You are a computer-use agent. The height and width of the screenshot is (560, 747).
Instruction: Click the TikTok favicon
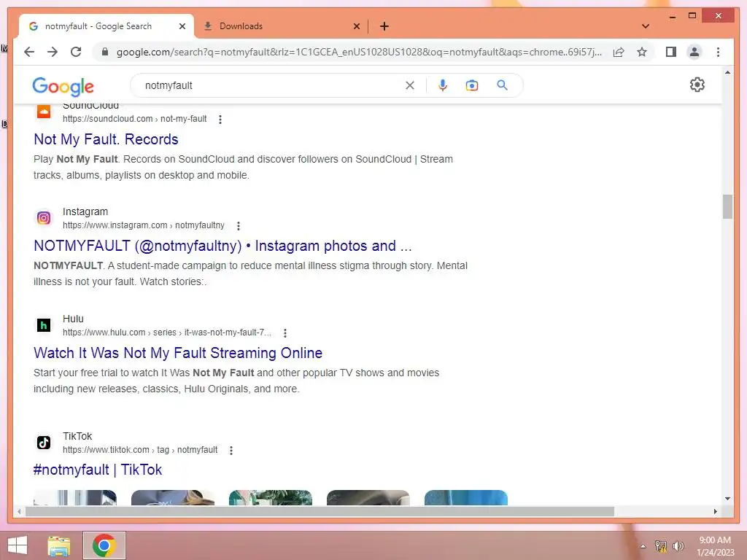pos(44,443)
